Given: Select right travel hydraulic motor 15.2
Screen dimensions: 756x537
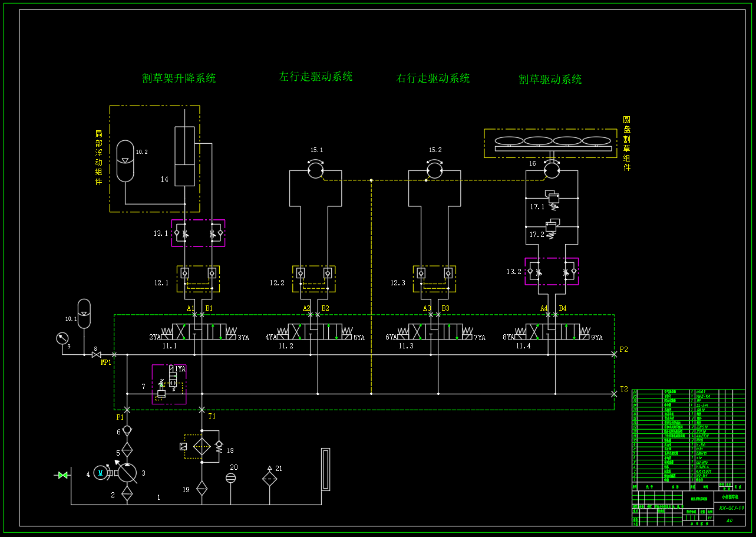Looking at the screenshot, I should (435, 170).
